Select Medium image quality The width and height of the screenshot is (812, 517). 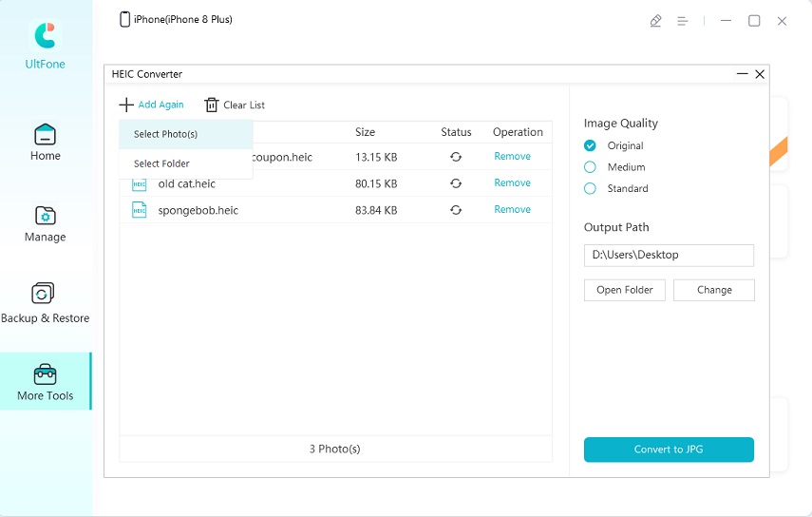[x=590, y=167]
